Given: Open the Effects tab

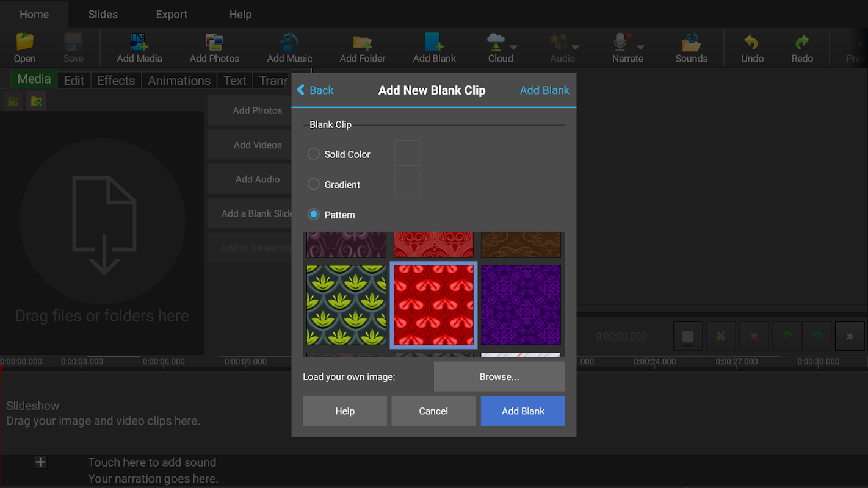Looking at the screenshot, I should pos(116,81).
